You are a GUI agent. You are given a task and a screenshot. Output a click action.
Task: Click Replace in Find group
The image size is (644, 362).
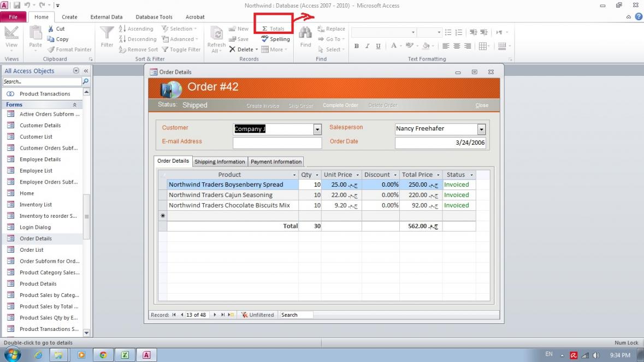point(331,29)
